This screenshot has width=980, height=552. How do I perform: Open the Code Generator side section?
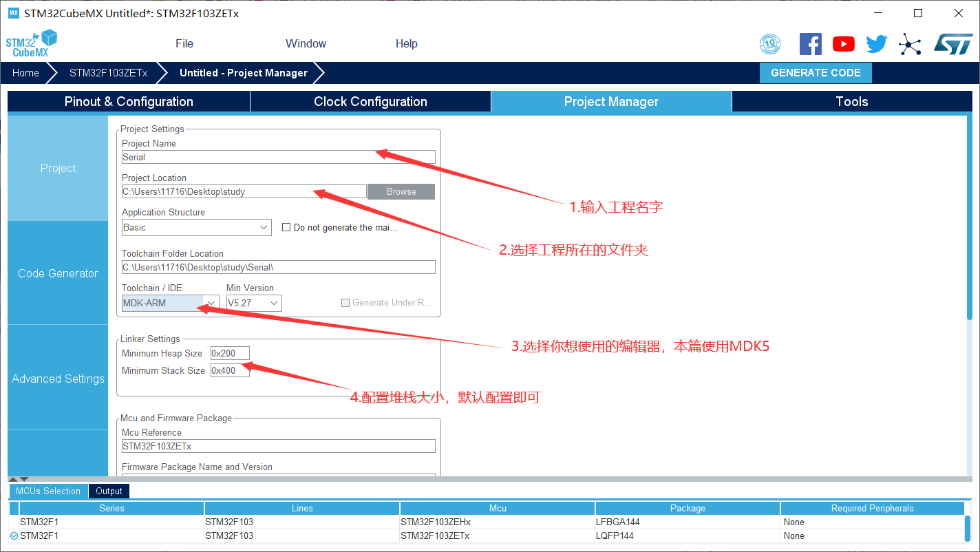(x=58, y=273)
